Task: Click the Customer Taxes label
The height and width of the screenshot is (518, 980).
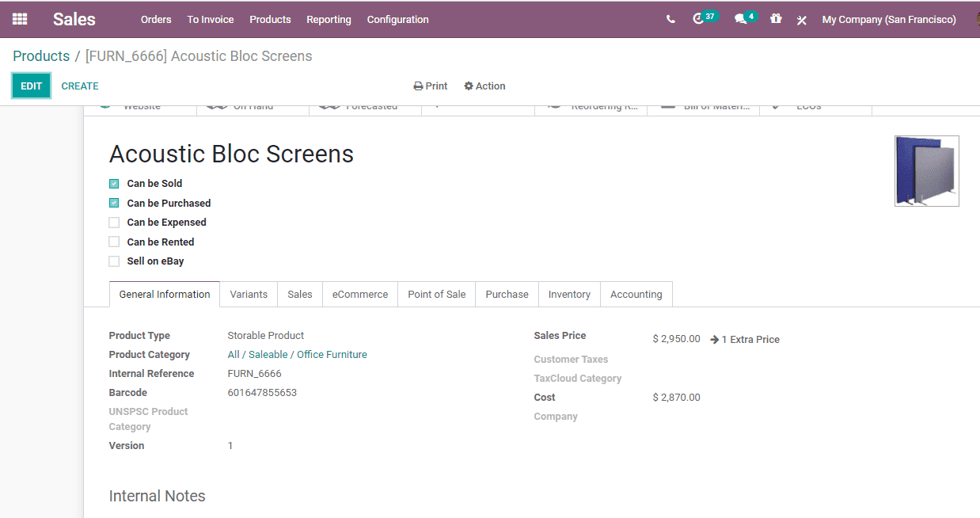Action: (x=571, y=360)
